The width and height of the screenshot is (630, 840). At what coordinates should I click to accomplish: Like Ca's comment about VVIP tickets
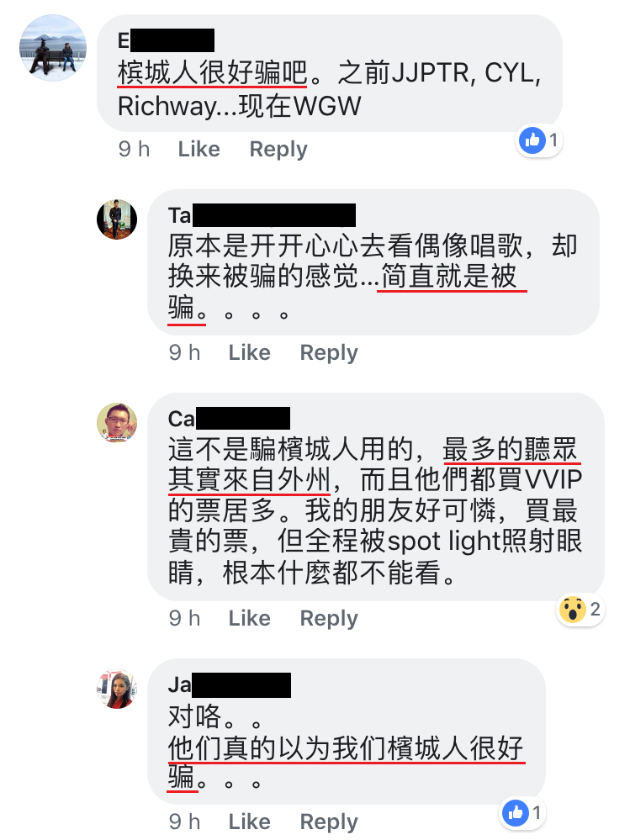pyautogui.click(x=249, y=618)
